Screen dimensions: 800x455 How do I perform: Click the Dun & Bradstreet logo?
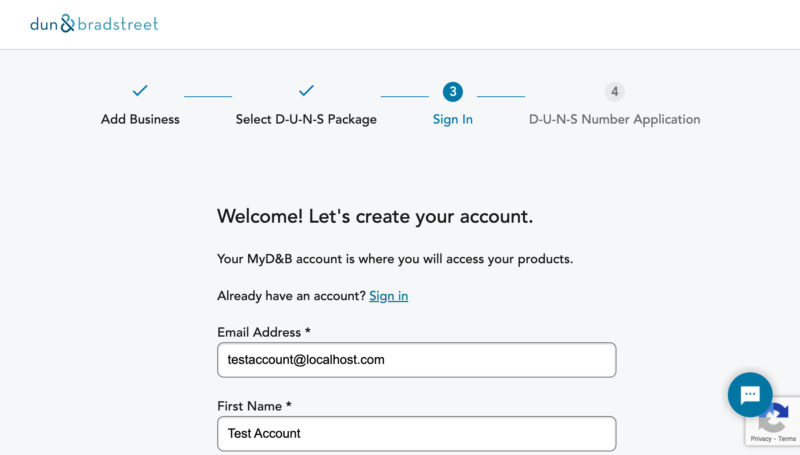coord(94,24)
